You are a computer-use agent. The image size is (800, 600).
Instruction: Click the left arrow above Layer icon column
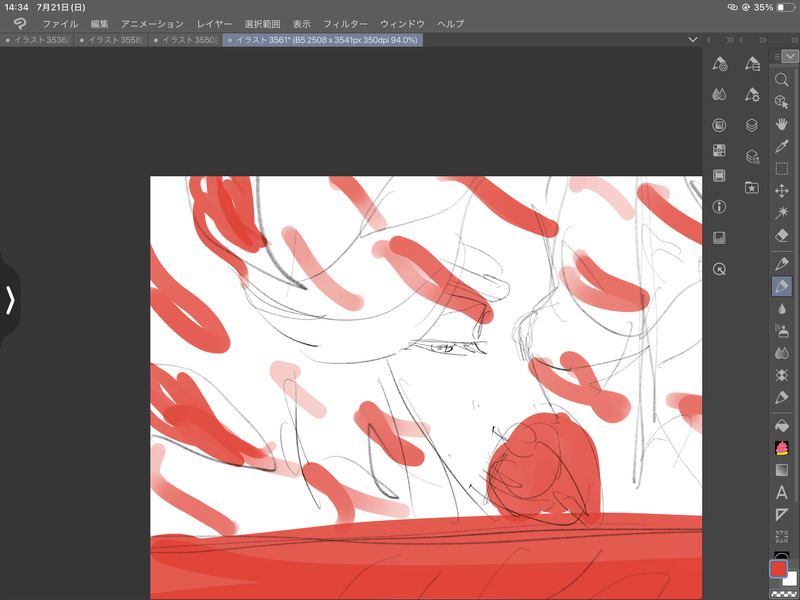(x=741, y=40)
